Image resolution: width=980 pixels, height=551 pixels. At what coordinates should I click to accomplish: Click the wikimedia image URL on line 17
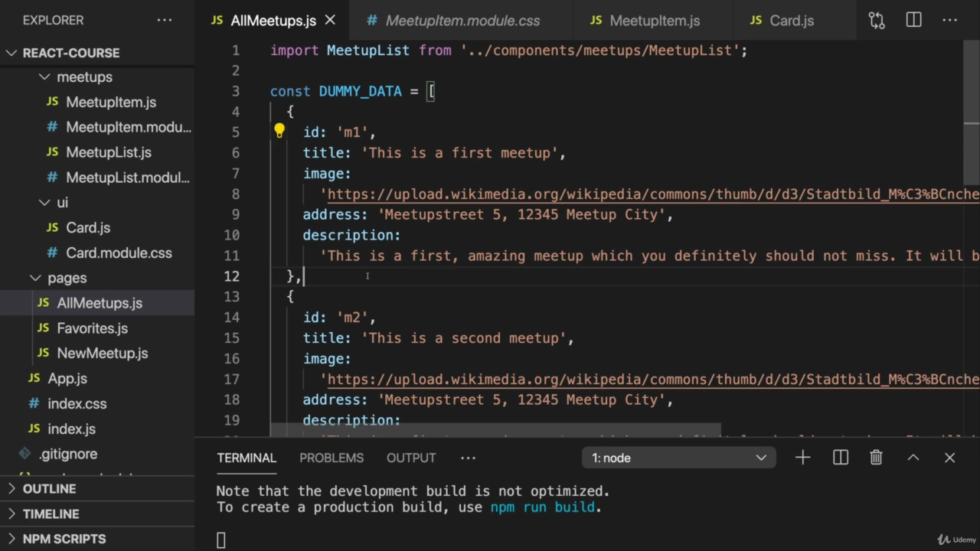tap(653, 380)
